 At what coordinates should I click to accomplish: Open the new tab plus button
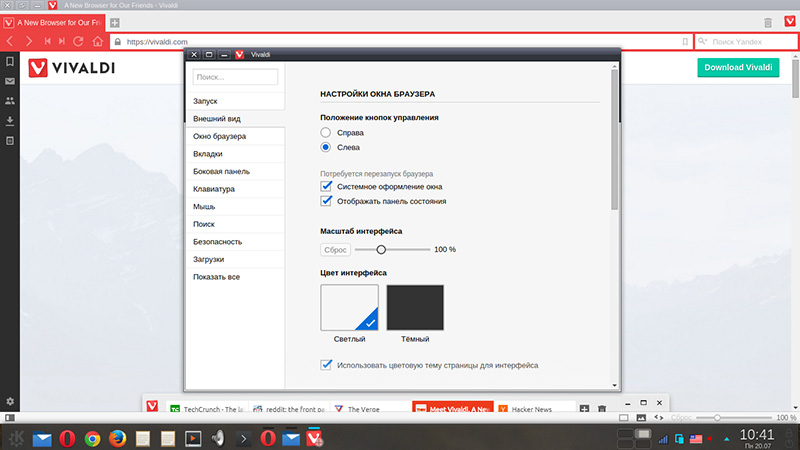coord(115,22)
